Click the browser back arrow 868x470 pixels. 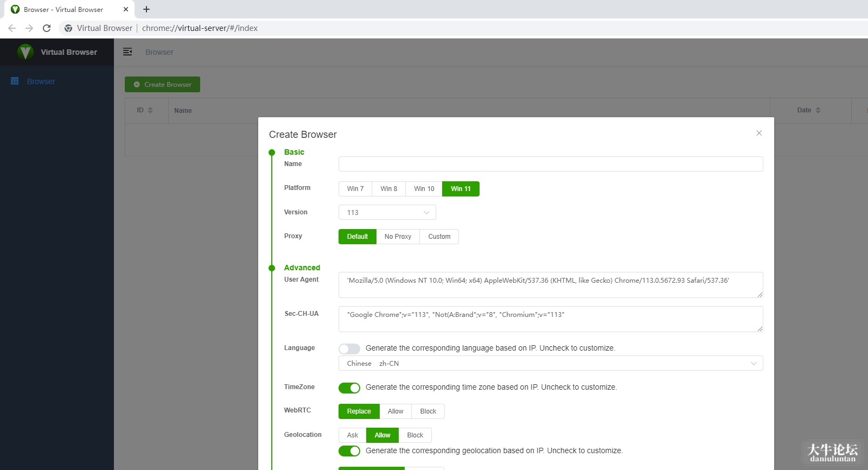pos(12,28)
